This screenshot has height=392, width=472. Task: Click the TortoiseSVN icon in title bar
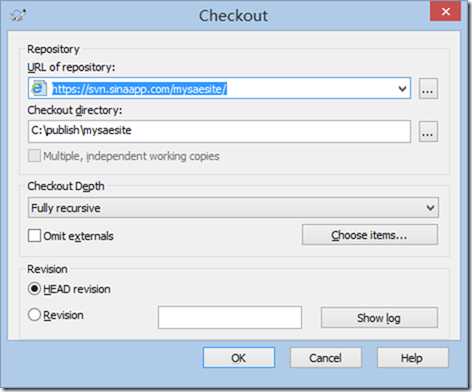(x=18, y=15)
